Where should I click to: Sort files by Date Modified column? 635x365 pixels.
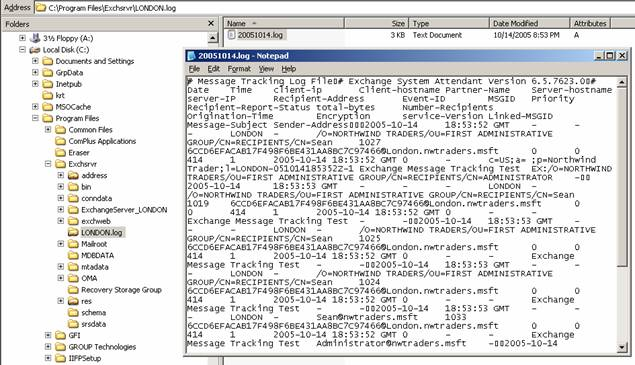pos(529,23)
